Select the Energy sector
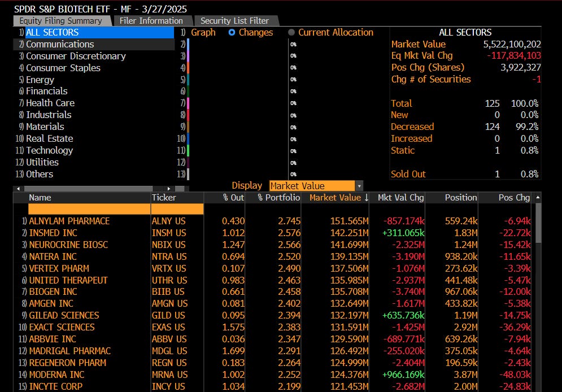The image size is (562, 392). pyautogui.click(x=94, y=80)
